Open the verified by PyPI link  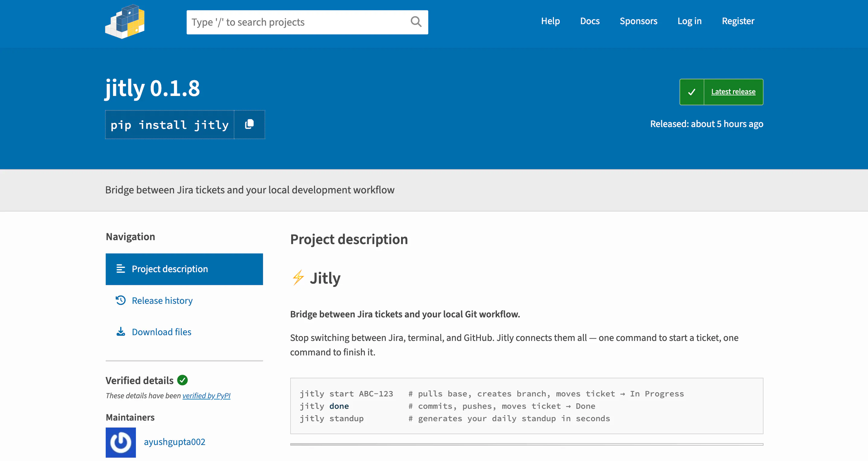click(206, 396)
